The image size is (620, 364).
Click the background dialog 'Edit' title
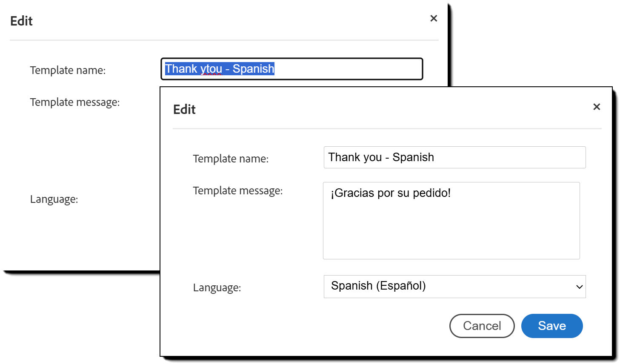[21, 21]
